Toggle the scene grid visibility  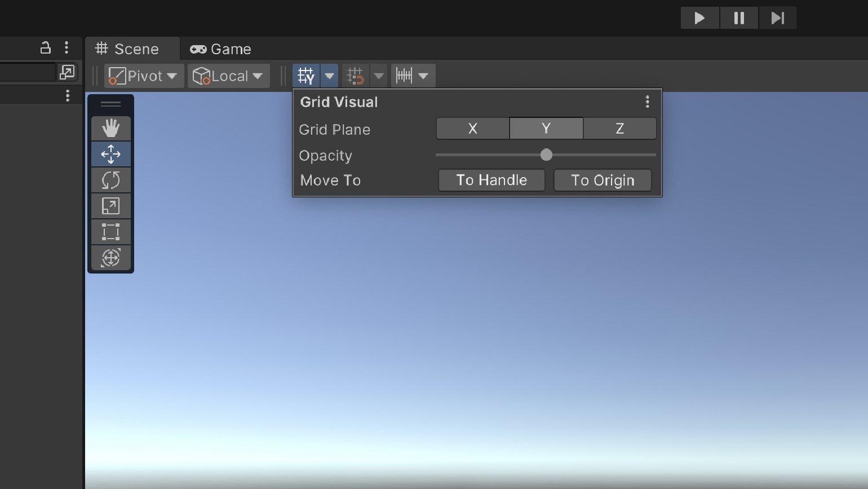(x=306, y=76)
